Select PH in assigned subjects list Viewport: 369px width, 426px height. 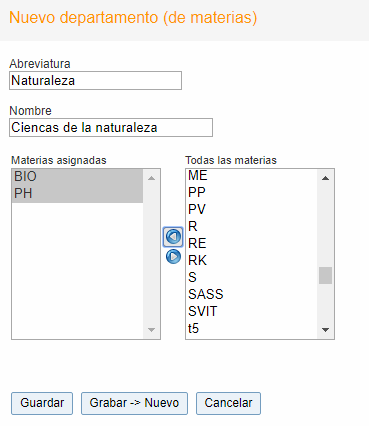pos(77,193)
